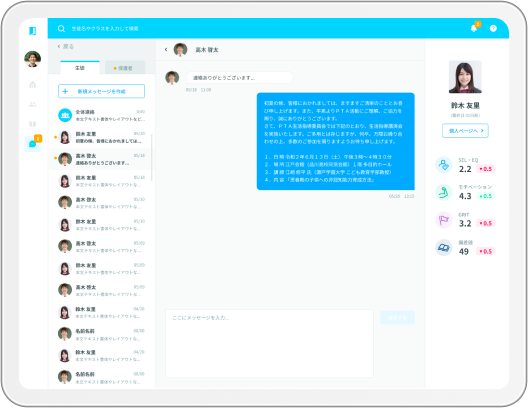Image resolution: width=528 pixels, height=408 pixels.
Task: Open 鈴木 conversation starting 初夏の候
Action: click(x=101, y=137)
